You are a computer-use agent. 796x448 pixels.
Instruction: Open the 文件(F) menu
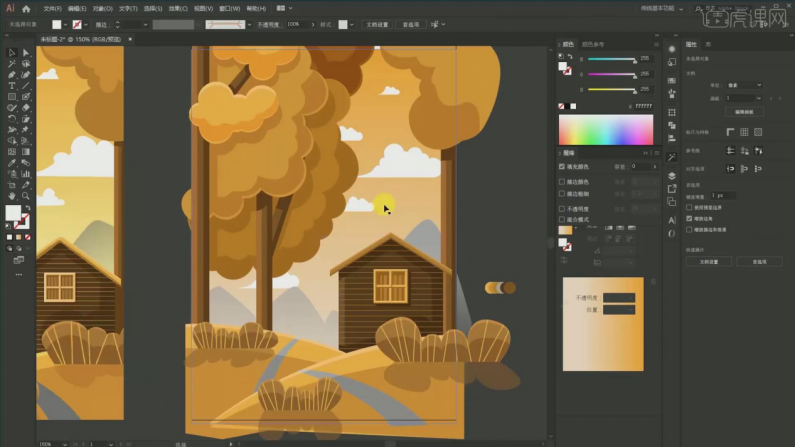point(51,9)
